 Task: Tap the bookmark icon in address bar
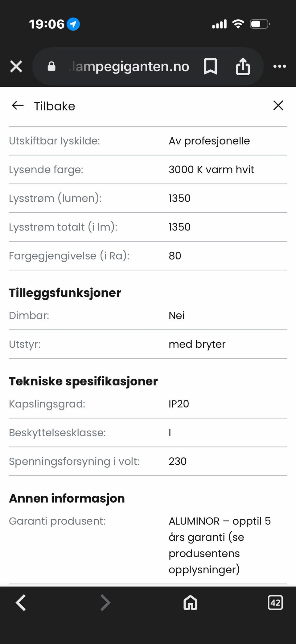tap(211, 66)
